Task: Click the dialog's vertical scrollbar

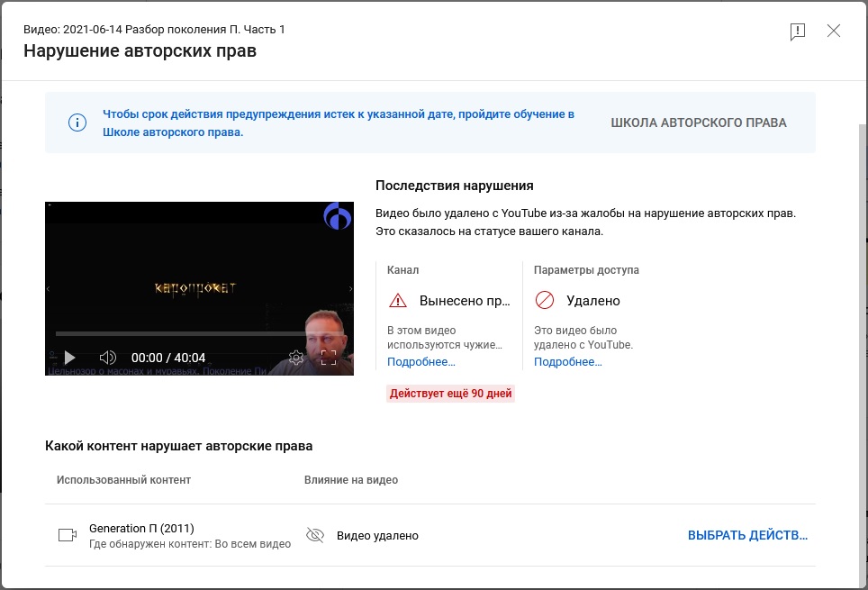Action: (x=863, y=355)
